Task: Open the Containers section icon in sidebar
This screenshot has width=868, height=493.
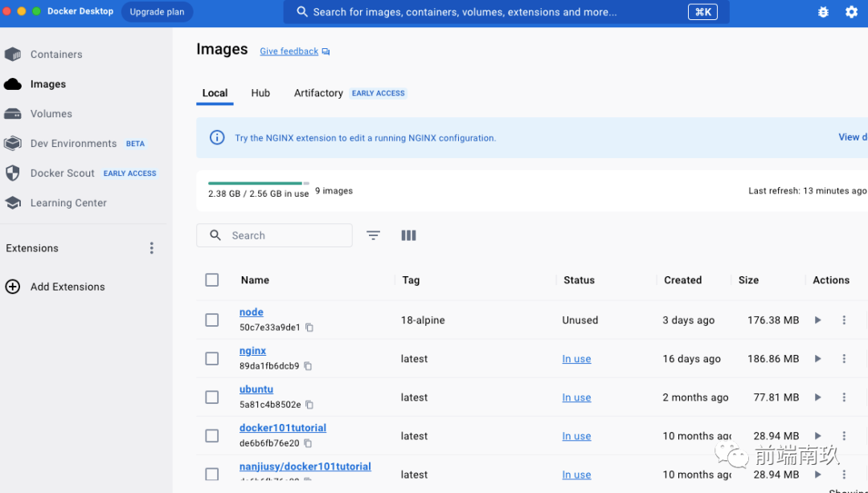Action: tap(13, 55)
